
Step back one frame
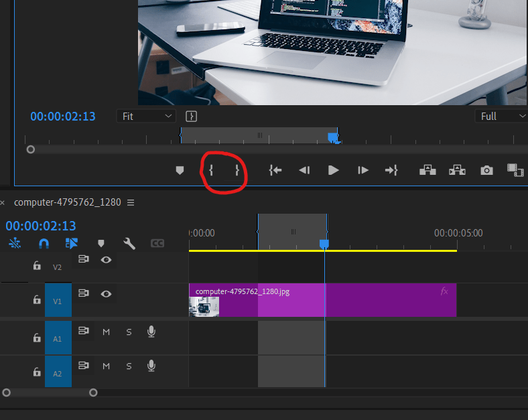pos(304,171)
